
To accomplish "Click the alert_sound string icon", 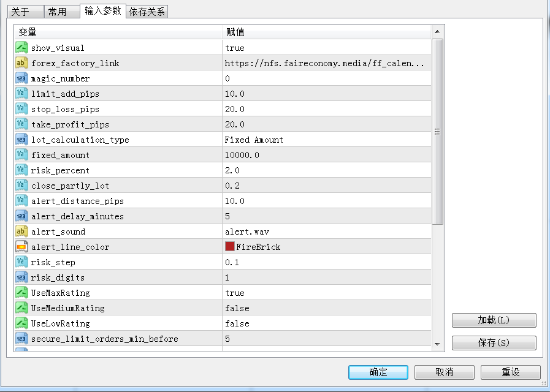I will click(x=21, y=232).
